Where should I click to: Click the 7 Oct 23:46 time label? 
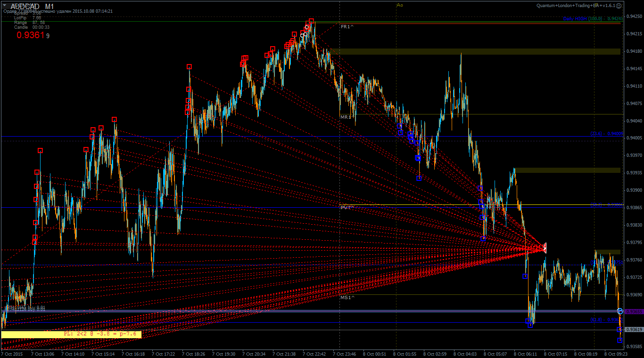pyautogui.click(x=345, y=354)
